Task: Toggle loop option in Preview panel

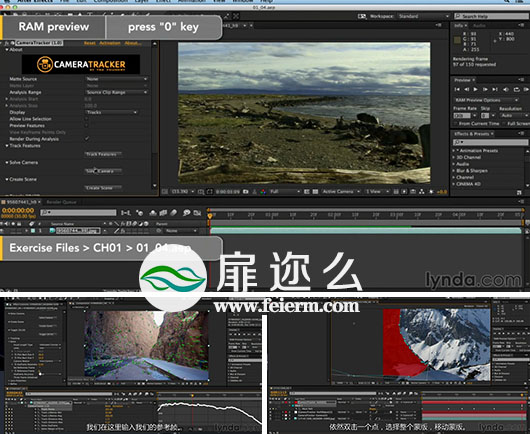Action: tap(516, 90)
